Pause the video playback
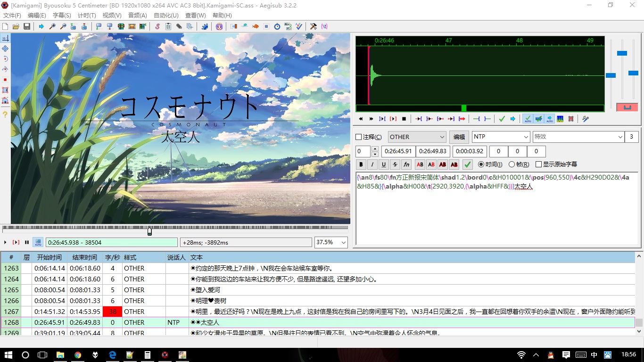The width and height of the screenshot is (644, 362). point(27,242)
